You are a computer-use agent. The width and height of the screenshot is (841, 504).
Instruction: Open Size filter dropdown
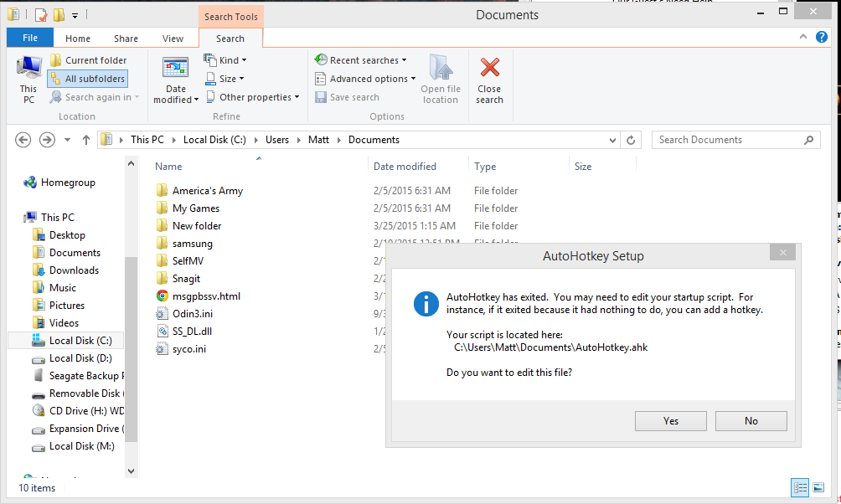point(224,79)
